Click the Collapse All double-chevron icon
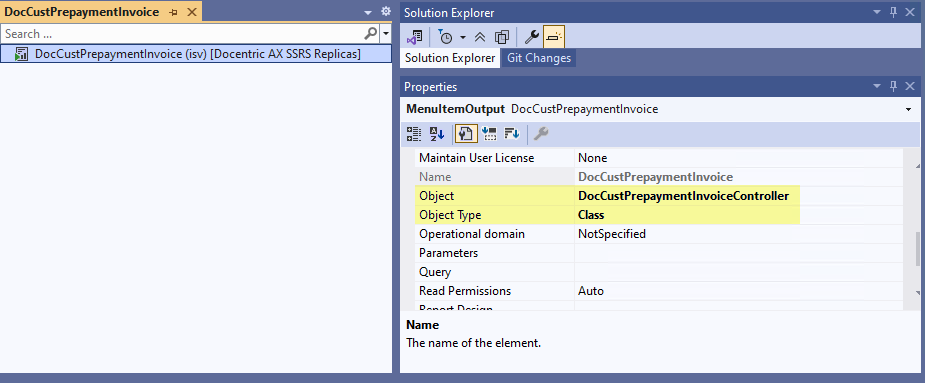 tap(480, 37)
